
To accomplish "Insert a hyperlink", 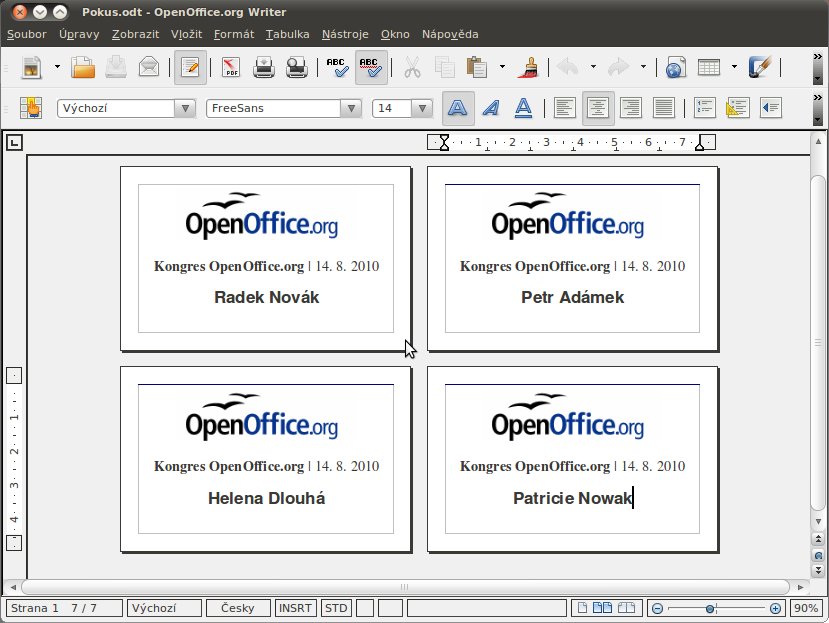I will tap(676, 68).
